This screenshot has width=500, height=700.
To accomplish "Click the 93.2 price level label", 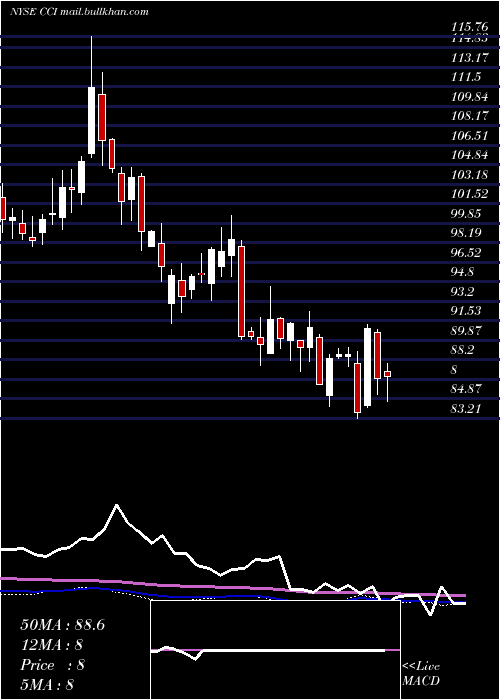I will (462, 292).
